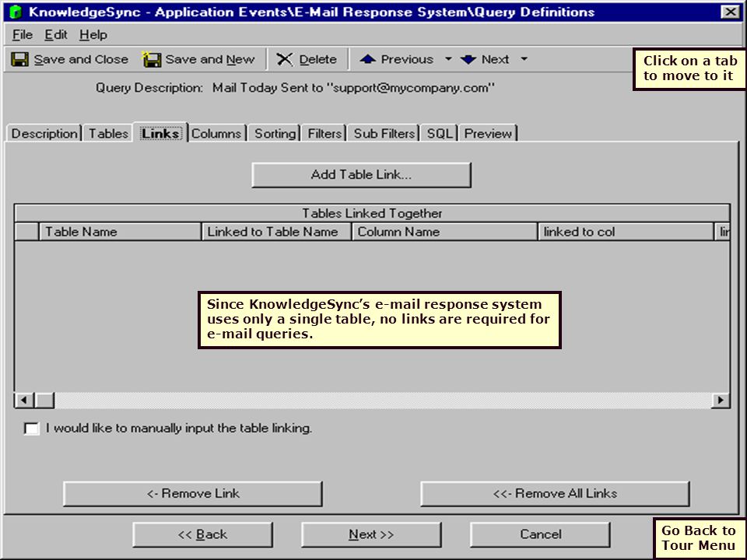
Task: Click Save and New text label
Action: click(209, 60)
